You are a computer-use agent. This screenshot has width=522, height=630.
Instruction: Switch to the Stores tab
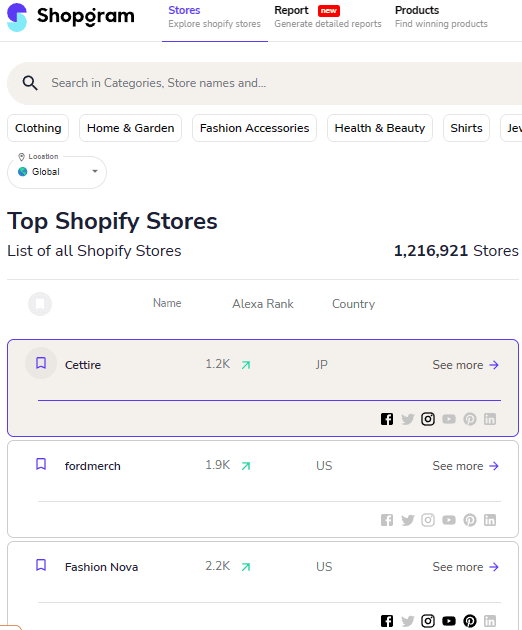(215, 17)
